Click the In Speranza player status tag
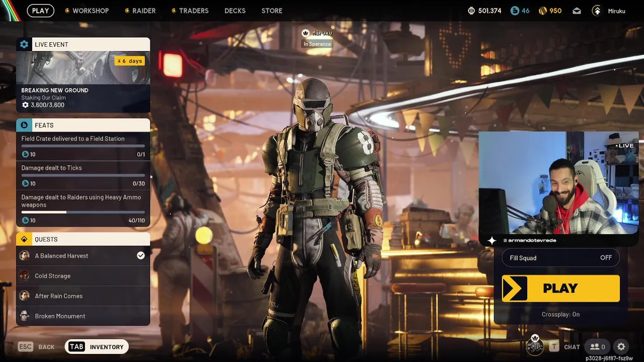644x362 pixels. point(317,44)
